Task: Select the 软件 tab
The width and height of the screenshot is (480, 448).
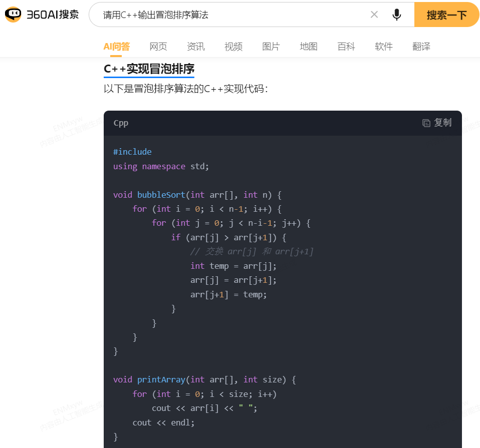Action: [384, 47]
